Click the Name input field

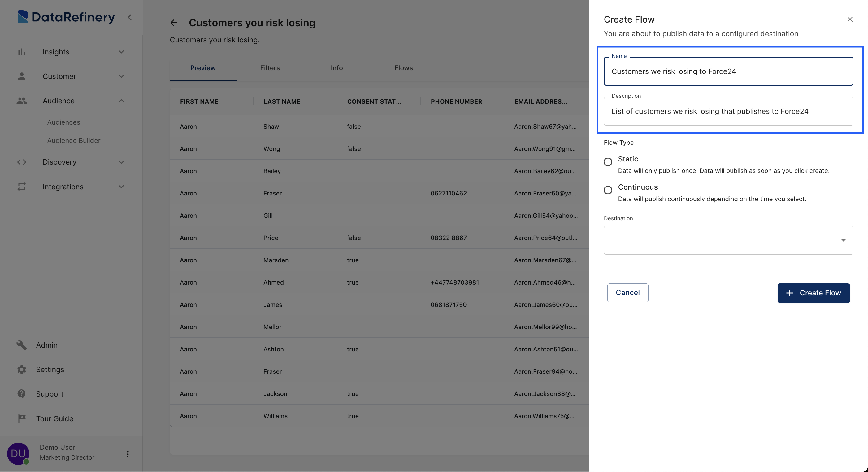(728, 71)
